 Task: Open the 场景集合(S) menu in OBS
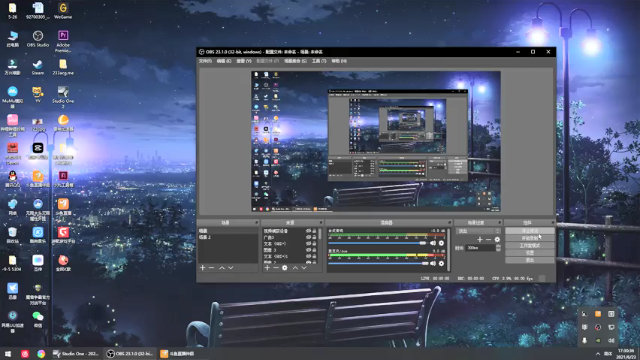click(295, 61)
